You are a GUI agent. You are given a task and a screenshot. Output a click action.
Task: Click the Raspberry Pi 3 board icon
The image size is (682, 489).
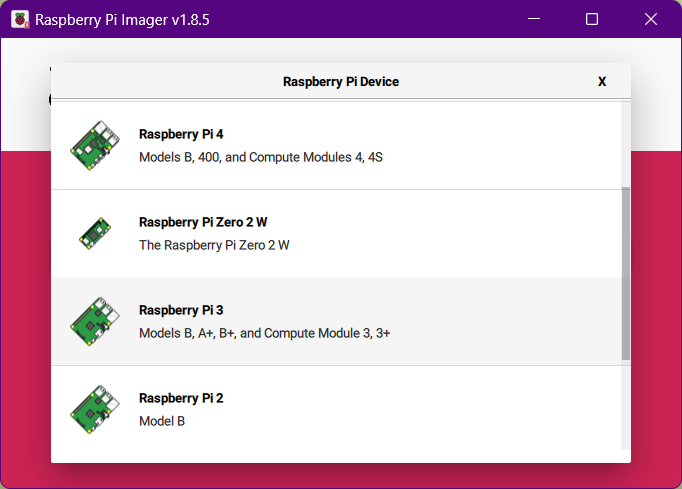point(95,322)
